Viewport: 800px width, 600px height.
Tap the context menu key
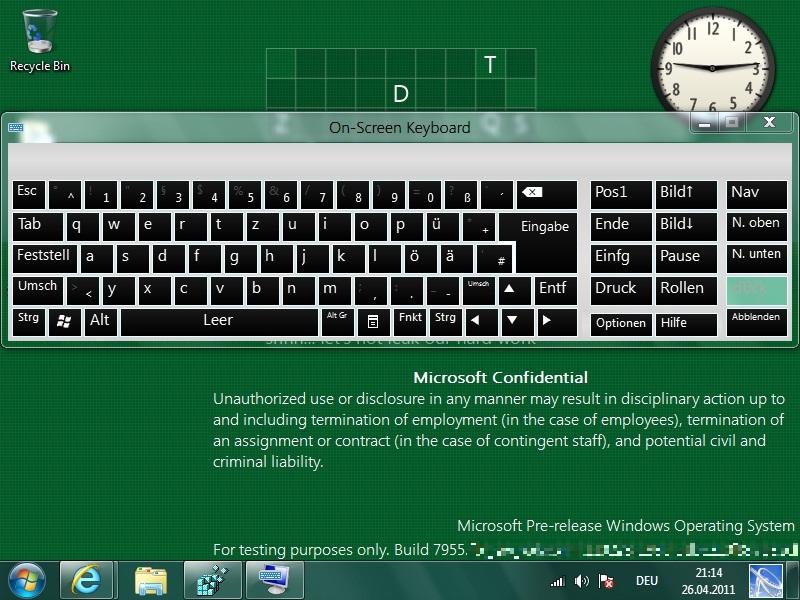373,322
